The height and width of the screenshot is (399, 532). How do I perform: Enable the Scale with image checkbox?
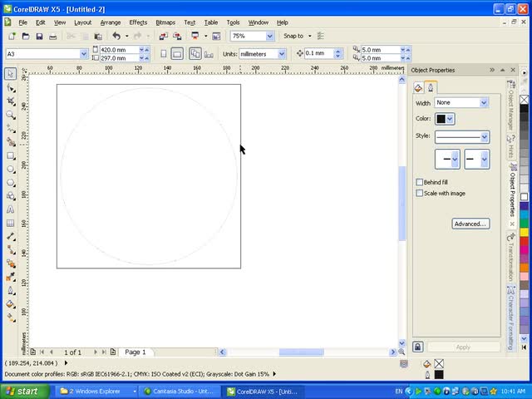420,193
